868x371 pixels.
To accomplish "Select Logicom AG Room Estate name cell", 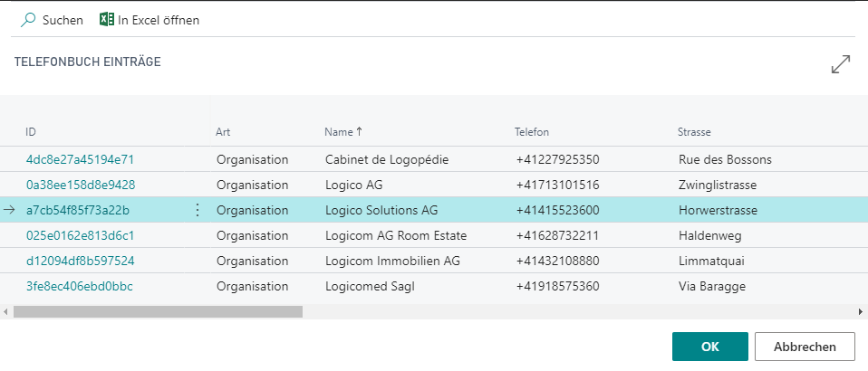I will click(396, 235).
